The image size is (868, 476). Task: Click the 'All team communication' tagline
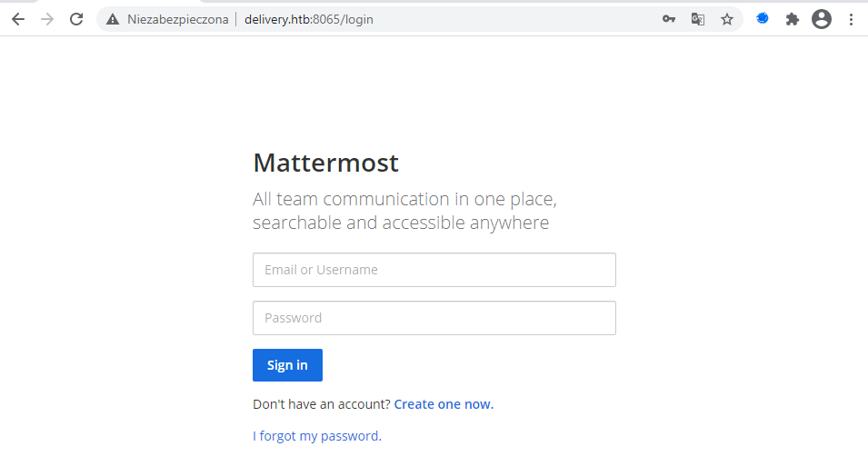click(404, 211)
